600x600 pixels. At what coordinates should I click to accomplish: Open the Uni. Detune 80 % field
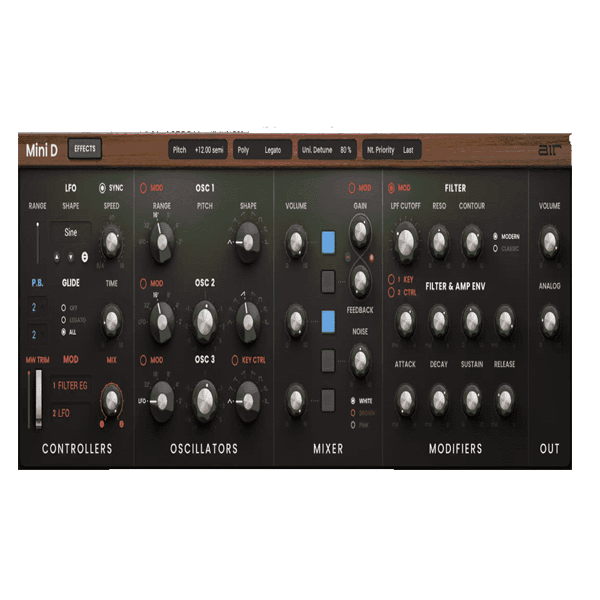327,150
